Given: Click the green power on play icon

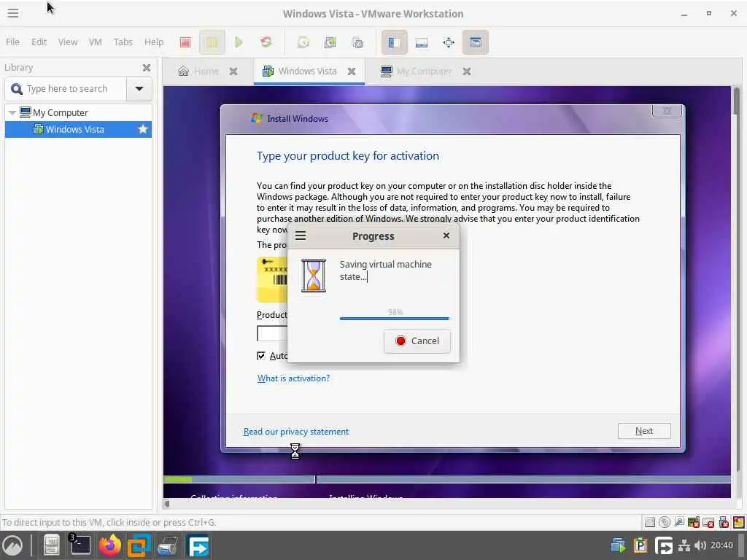Looking at the screenshot, I should [239, 42].
